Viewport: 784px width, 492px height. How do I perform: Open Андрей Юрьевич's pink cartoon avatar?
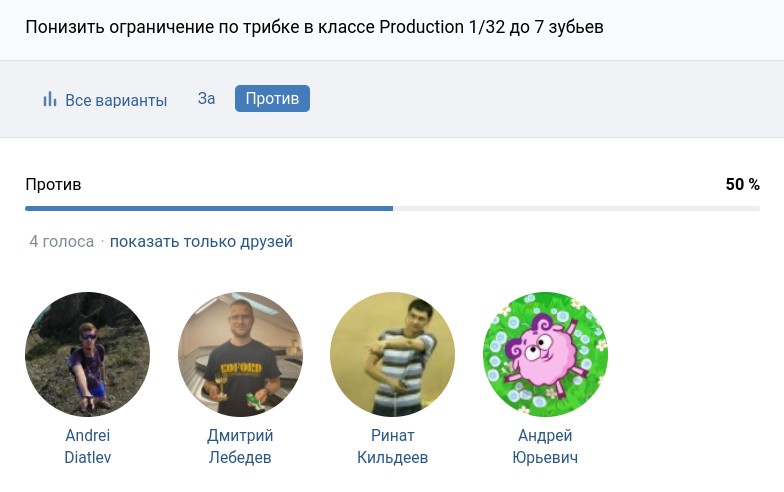click(x=545, y=354)
